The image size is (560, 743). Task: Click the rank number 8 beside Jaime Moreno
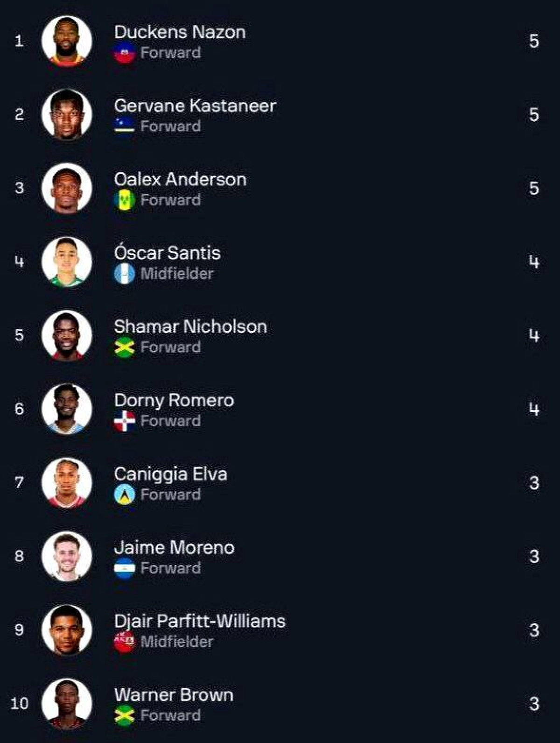(19, 556)
